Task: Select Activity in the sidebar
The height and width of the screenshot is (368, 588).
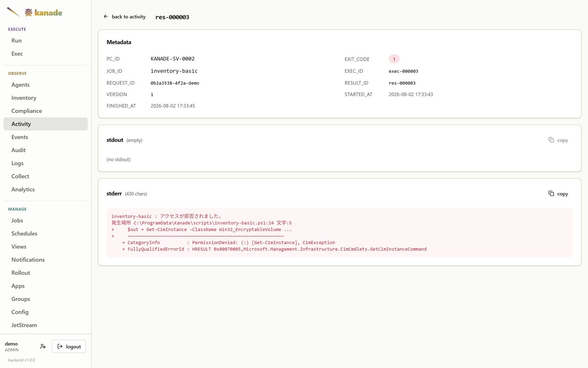Action: click(x=45, y=124)
